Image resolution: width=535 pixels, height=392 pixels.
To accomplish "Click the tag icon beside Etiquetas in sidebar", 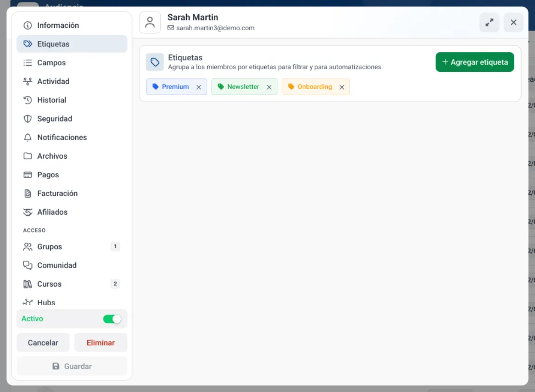I will [28, 44].
